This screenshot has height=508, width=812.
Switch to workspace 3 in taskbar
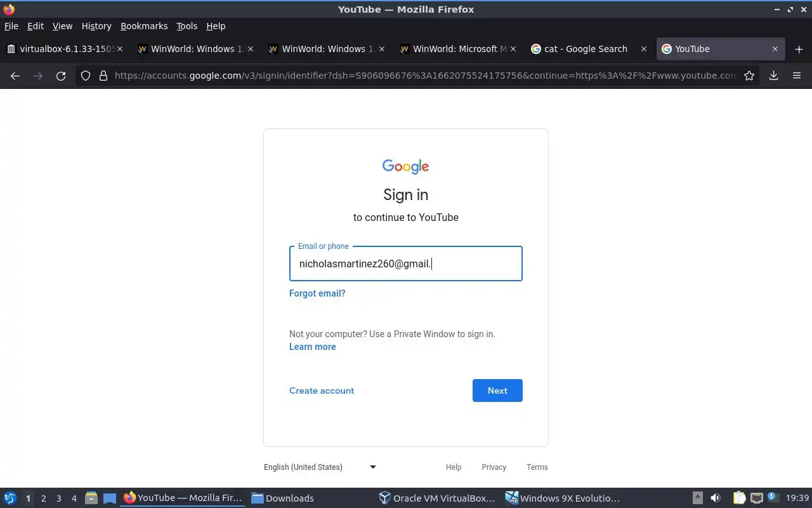(x=59, y=498)
